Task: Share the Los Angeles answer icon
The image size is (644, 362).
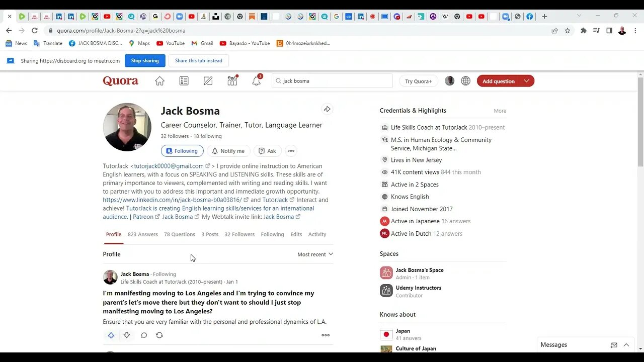Action: point(159,335)
